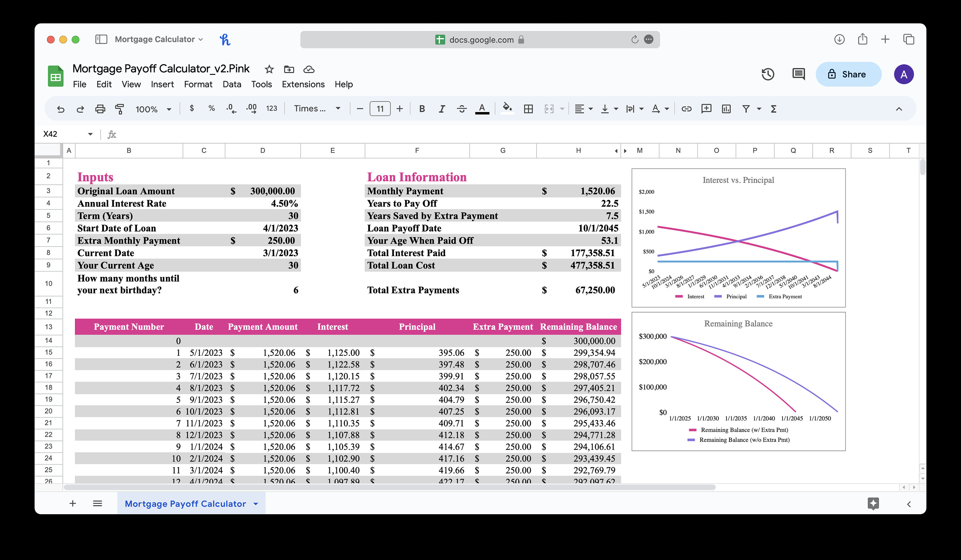This screenshot has width=961, height=560.
Task: Open the text color picker
Action: 482,109
